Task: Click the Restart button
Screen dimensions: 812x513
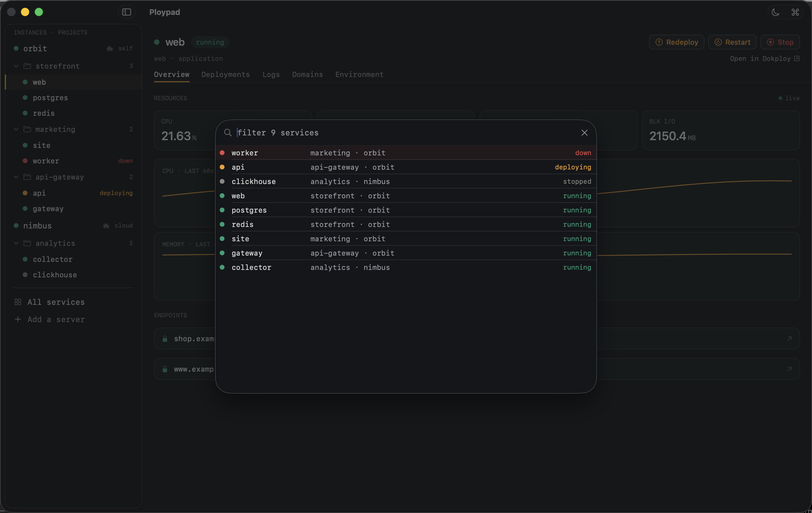Action: [732, 42]
